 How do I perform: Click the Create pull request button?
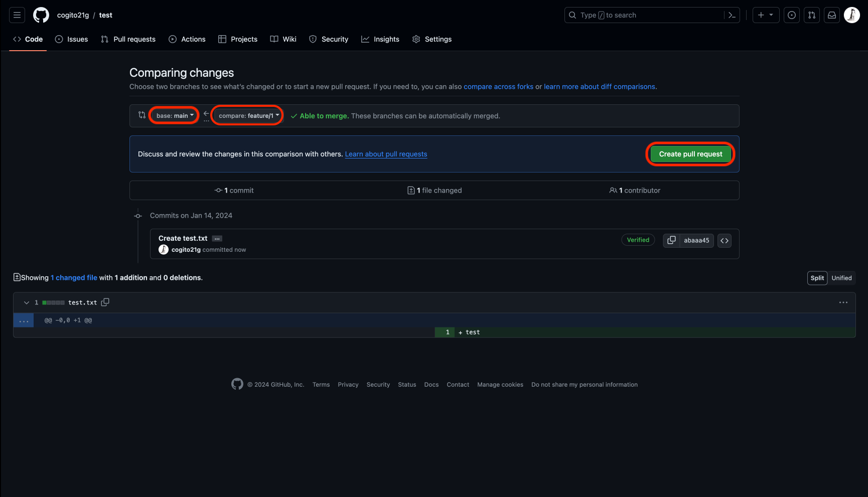coord(690,154)
